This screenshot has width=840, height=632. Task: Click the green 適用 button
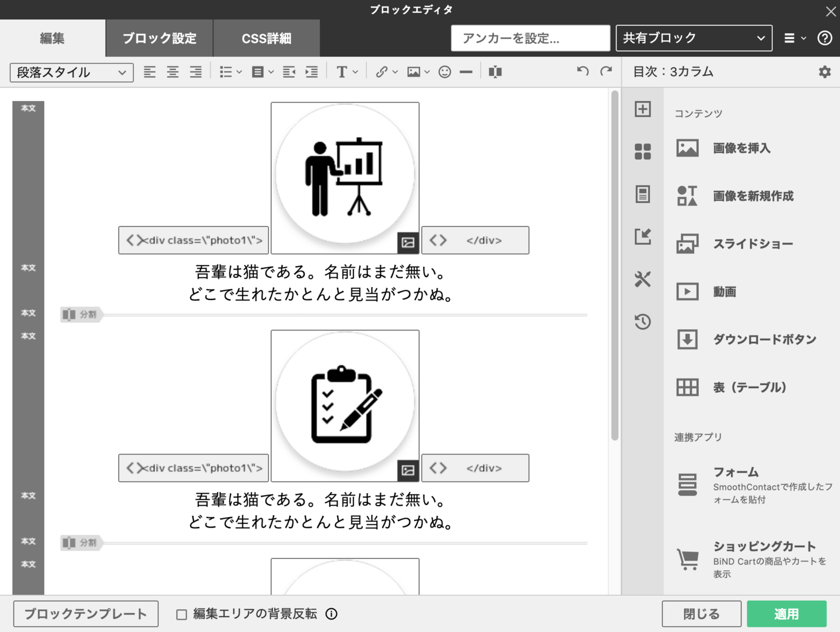tap(786, 614)
